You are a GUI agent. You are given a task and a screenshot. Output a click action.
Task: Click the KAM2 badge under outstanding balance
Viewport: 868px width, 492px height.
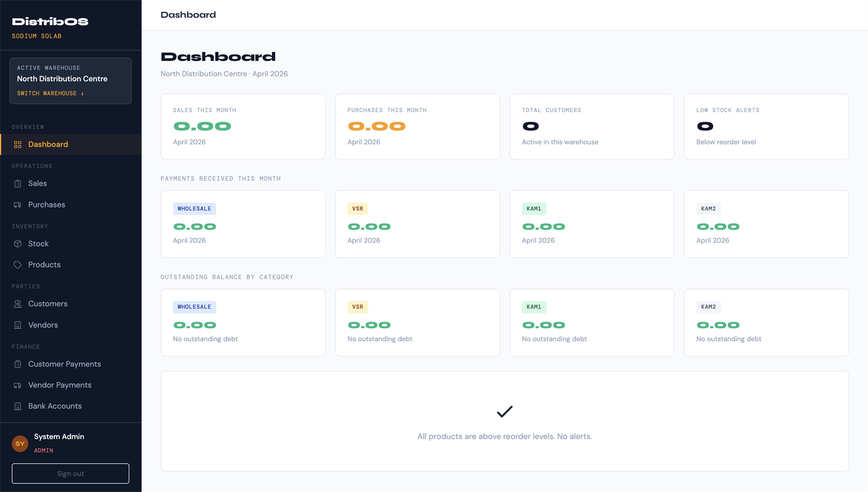coord(709,307)
